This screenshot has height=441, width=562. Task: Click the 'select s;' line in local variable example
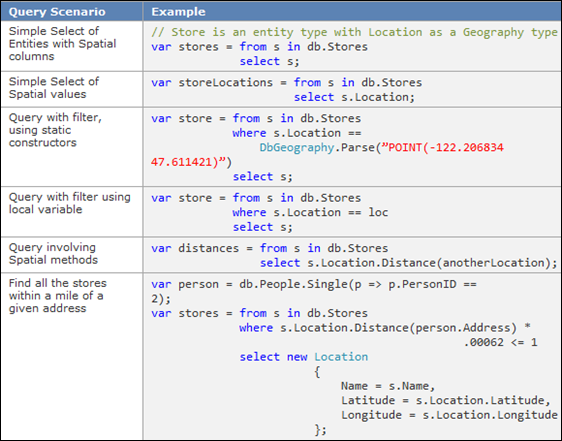(262, 227)
